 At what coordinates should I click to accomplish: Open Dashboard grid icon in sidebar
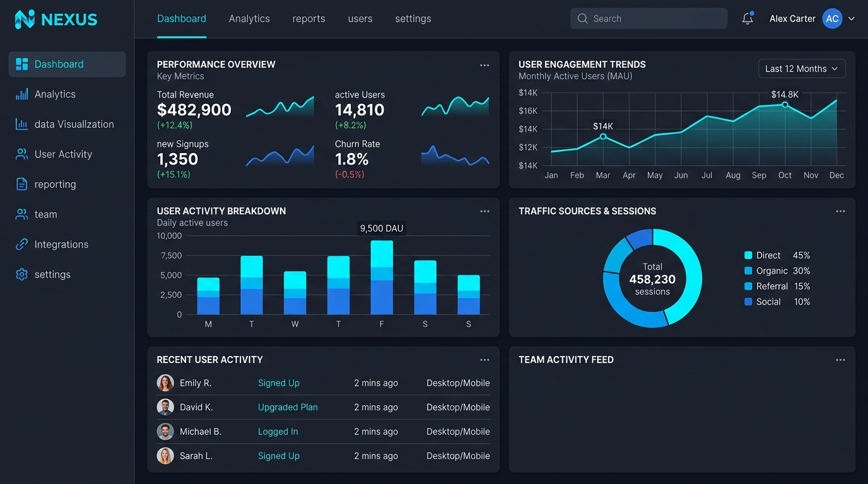[22, 64]
